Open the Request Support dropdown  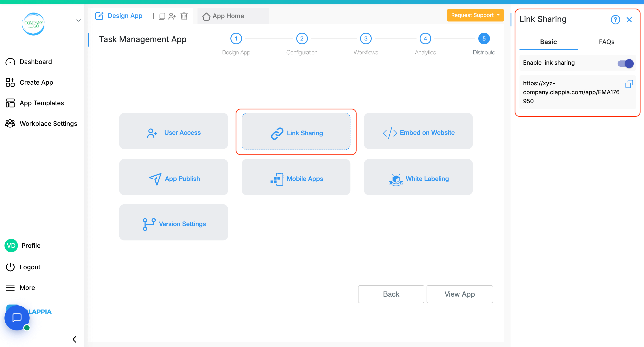coord(475,15)
